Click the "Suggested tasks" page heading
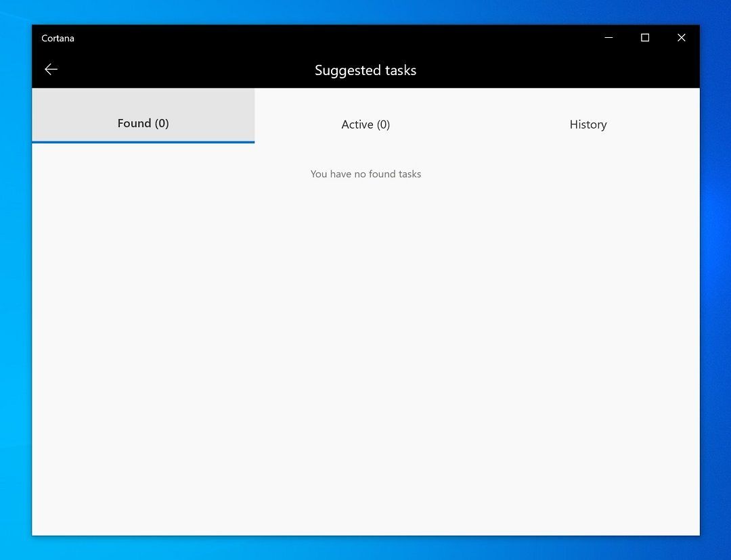The image size is (731, 560). click(365, 70)
